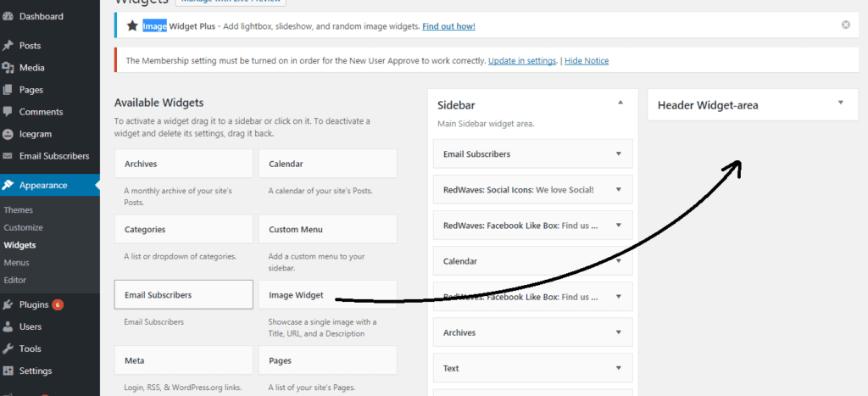Click the Icegram icon in sidebar
The height and width of the screenshot is (396, 868).
point(8,134)
